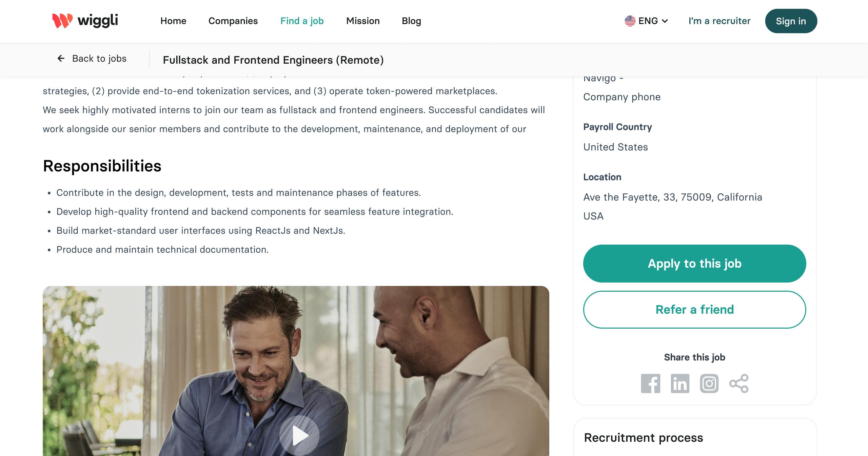Image resolution: width=868 pixels, height=456 pixels.
Task: Click the I'm a recruiter link
Action: (x=719, y=21)
